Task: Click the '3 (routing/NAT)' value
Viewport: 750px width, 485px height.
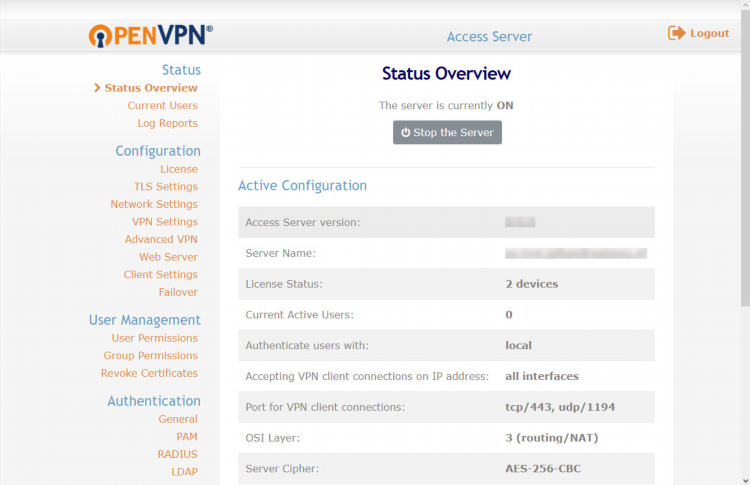Action: (x=552, y=438)
